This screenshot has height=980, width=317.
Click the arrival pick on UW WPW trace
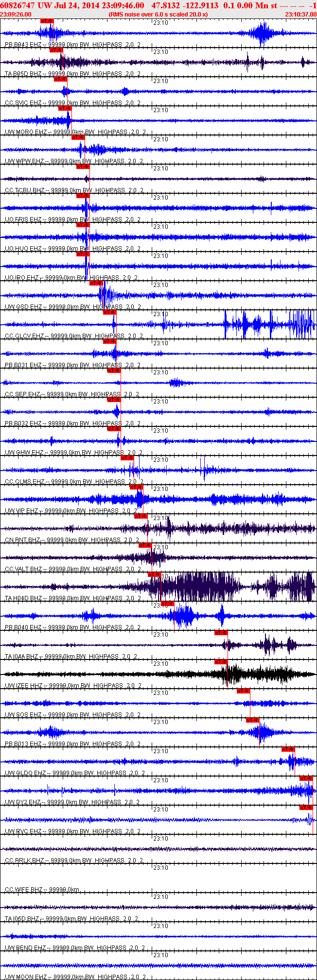point(79,137)
